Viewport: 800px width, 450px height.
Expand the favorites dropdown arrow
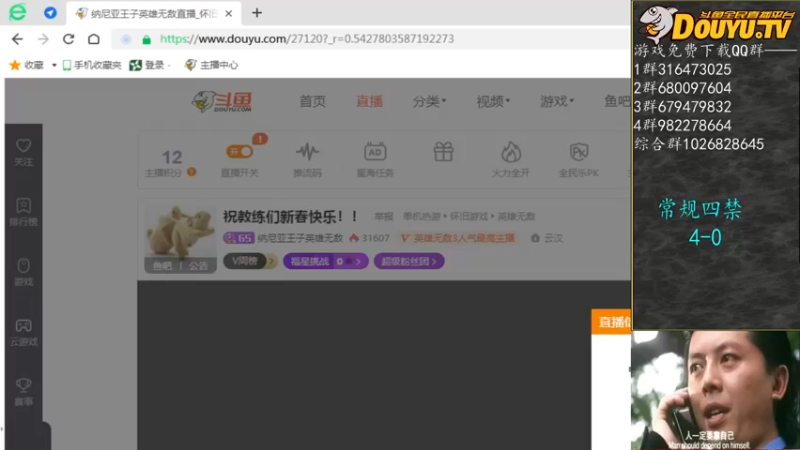[x=54, y=65]
